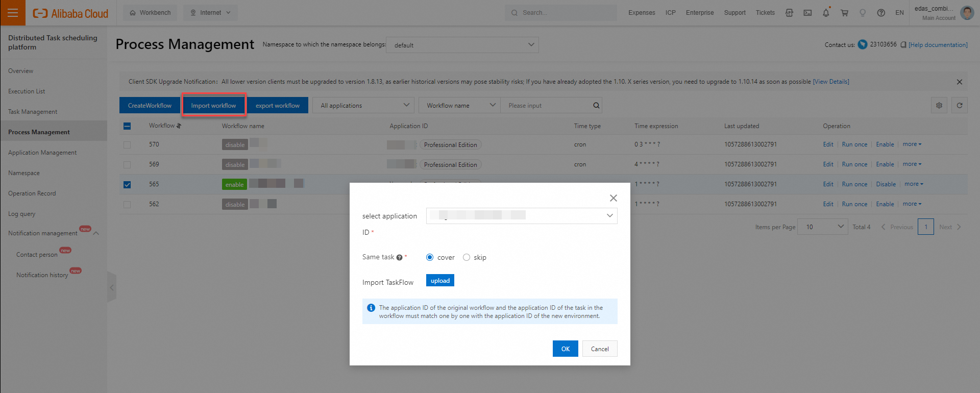Click the DingTalk contact icon

click(863, 44)
